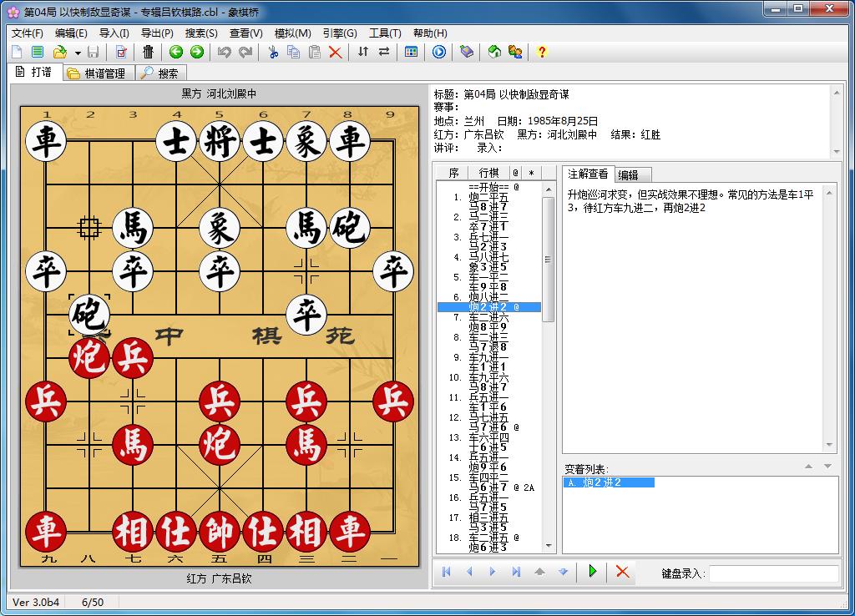This screenshot has height=616, width=855.
Task: Click the Cut icon in the toolbar
Action: tap(274, 51)
